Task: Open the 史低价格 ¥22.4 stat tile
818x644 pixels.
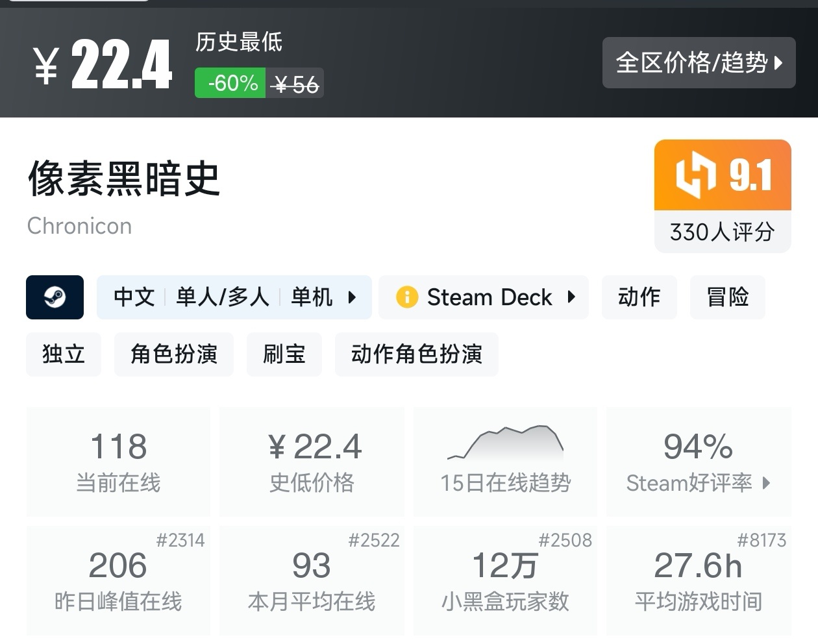Action: pos(312,462)
